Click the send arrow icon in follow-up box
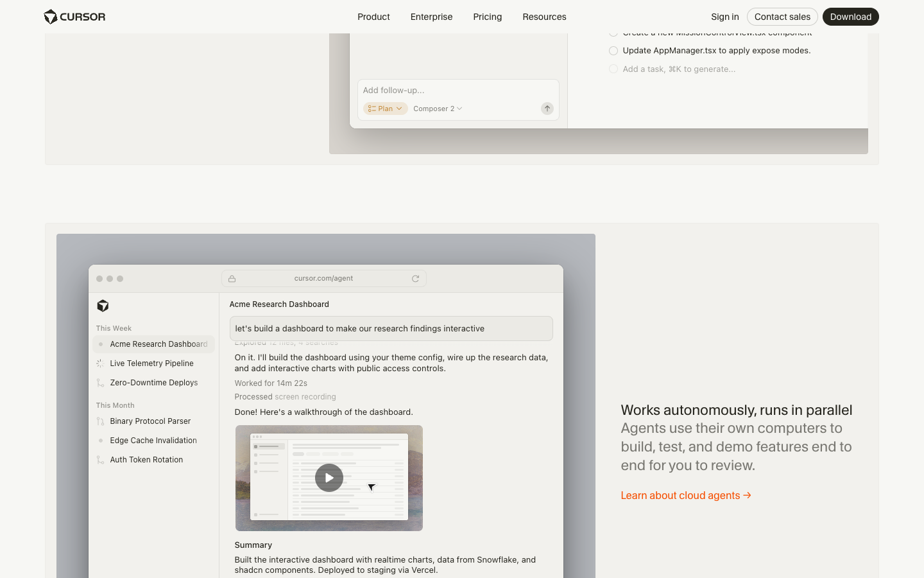 (x=547, y=109)
